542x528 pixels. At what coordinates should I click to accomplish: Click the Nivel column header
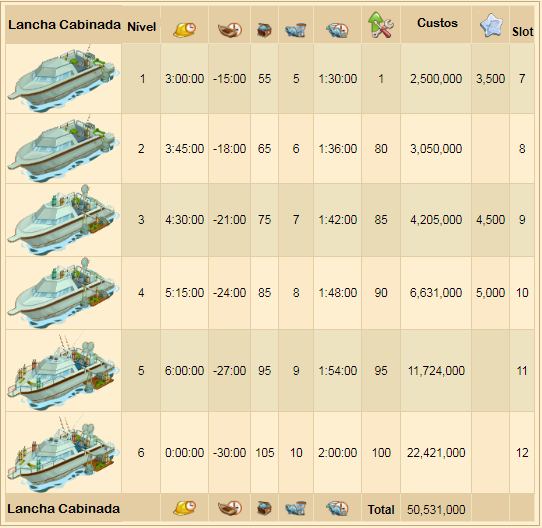pos(142,27)
